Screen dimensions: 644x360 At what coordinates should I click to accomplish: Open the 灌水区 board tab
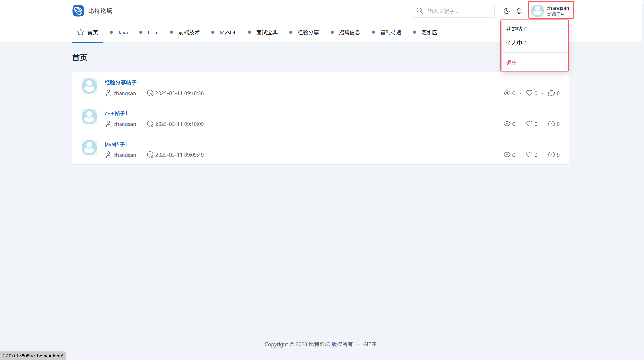[429, 33]
